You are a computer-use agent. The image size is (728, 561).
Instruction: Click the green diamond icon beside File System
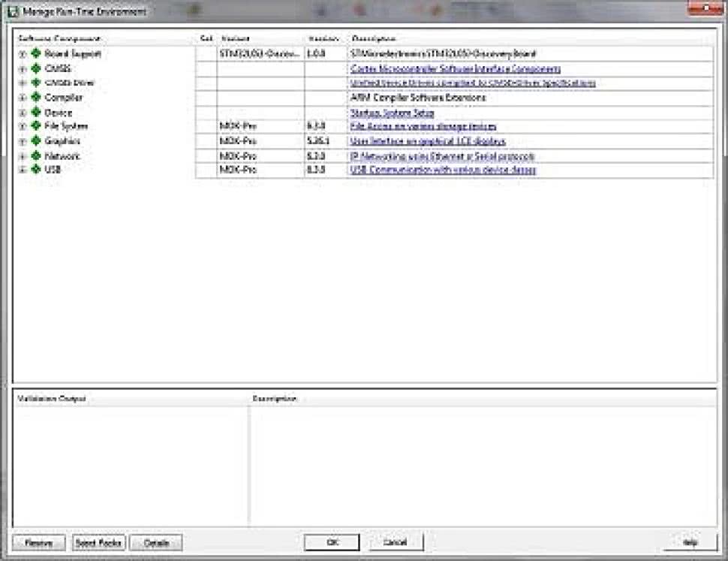click(x=35, y=126)
